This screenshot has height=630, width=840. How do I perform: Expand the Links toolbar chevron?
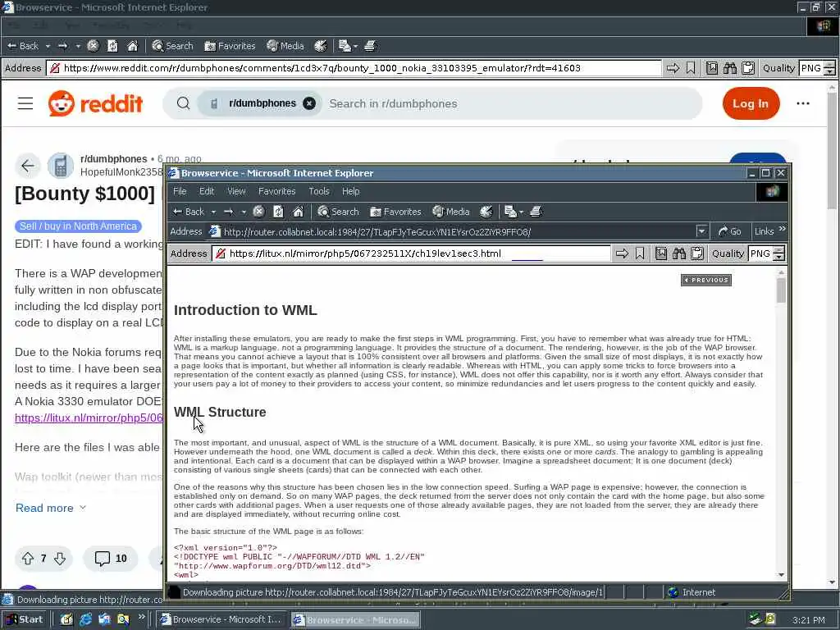782,230
